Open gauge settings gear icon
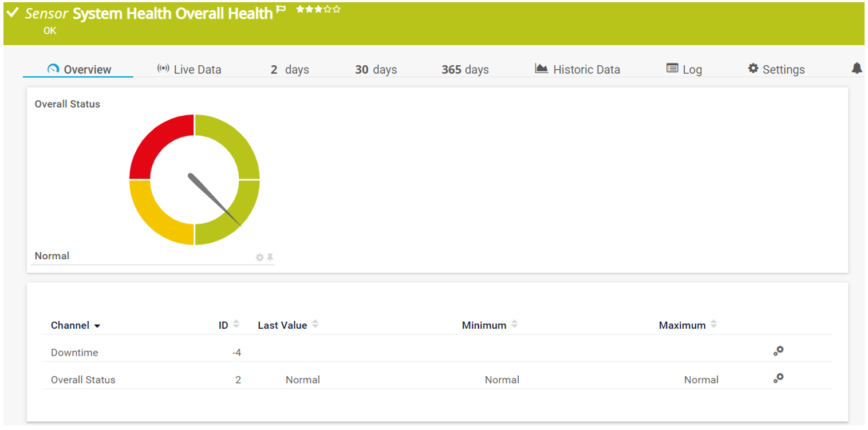The width and height of the screenshot is (868, 430). pyautogui.click(x=259, y=258)
